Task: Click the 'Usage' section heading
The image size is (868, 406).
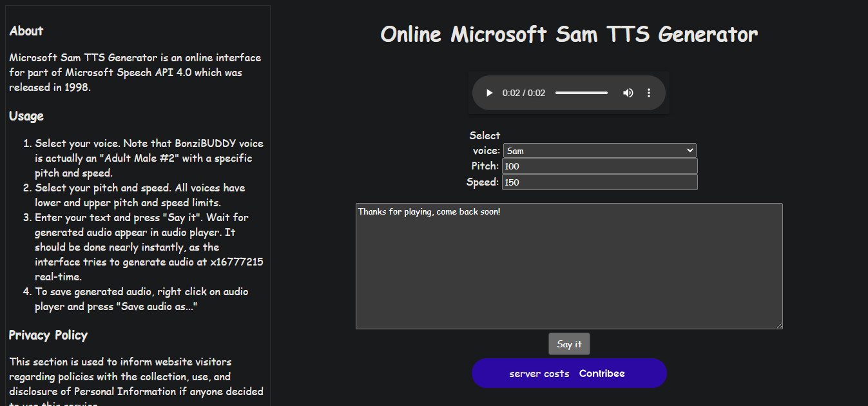Action: click(26, 115)
